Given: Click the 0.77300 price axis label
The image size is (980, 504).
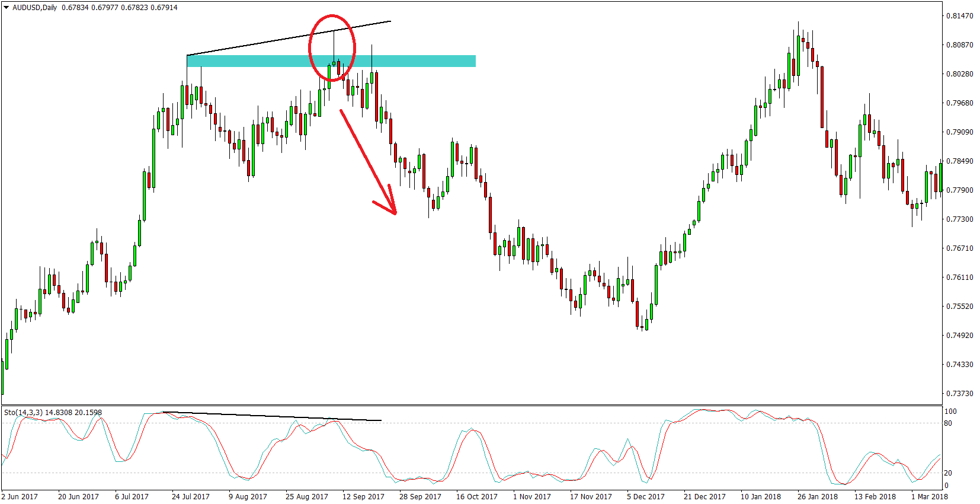Looking at the screenshot, I should click(959, 219).
